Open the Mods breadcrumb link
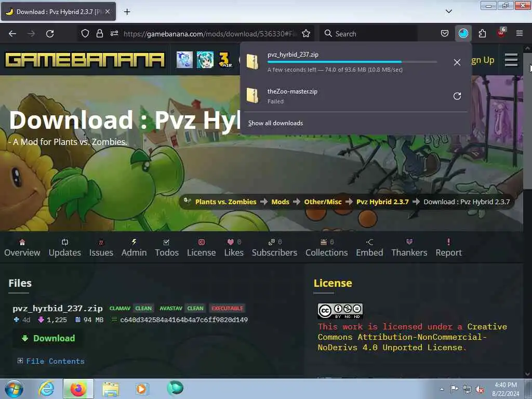Image resolution: width=532 pixels, height=399 pixels. (280, 202)
